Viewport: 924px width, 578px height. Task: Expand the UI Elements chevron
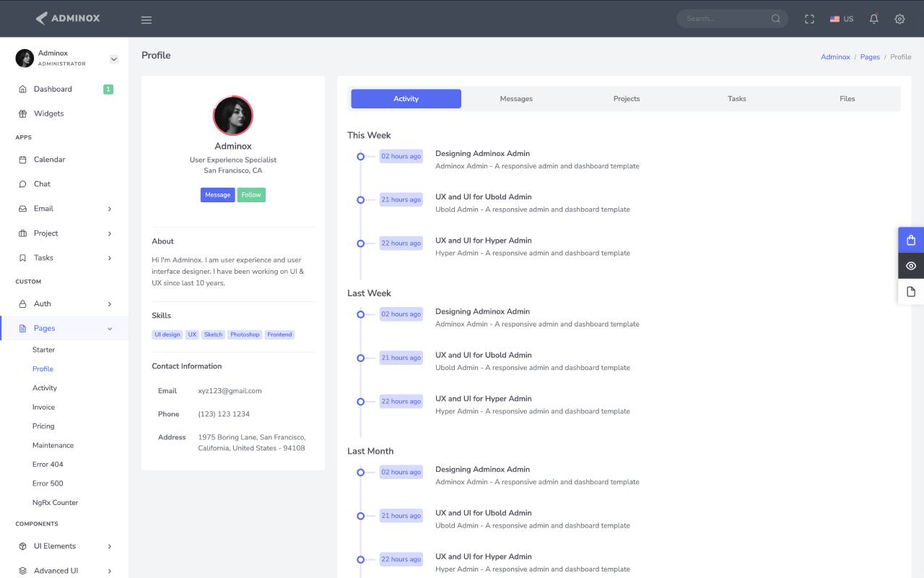(x=110, y=546)
